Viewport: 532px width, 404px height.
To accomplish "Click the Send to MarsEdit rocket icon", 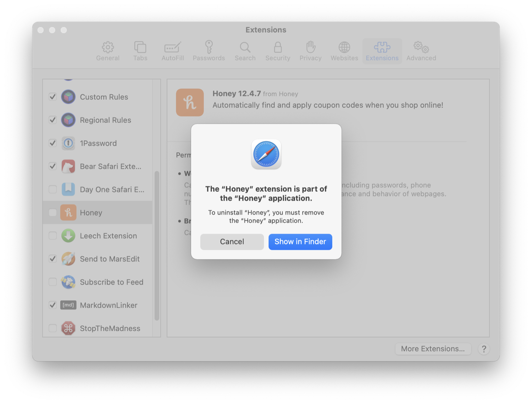I will click(x=68, y=259).
